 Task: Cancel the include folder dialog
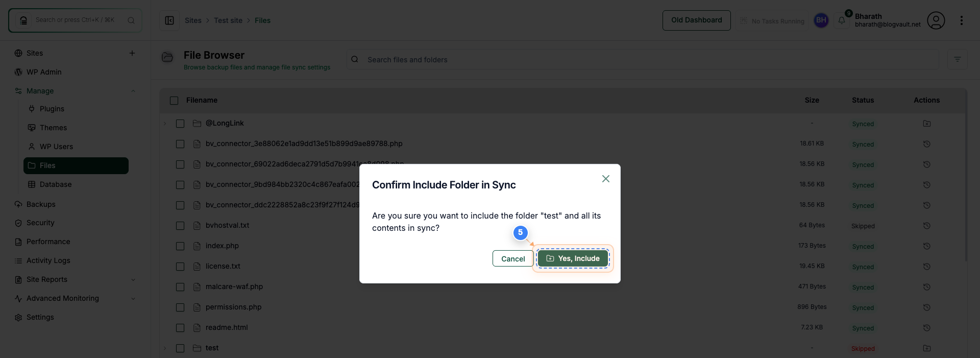pos(513,258)
